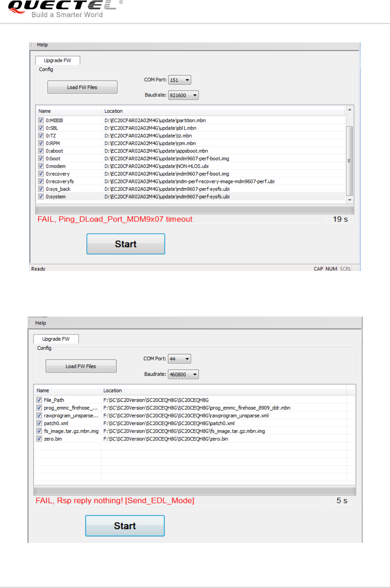Select NON-HLOS.ubi location path
This screenshot has width=390, height=588.
point(157,166)
